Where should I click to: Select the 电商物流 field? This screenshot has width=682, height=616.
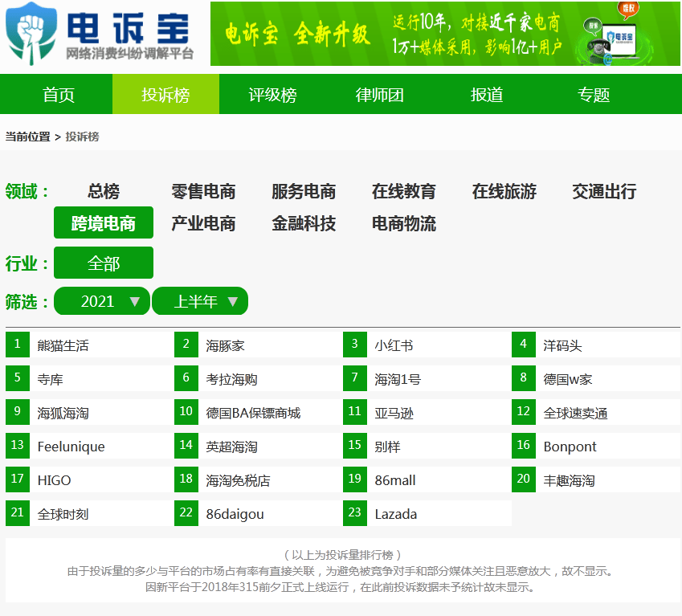403,223
